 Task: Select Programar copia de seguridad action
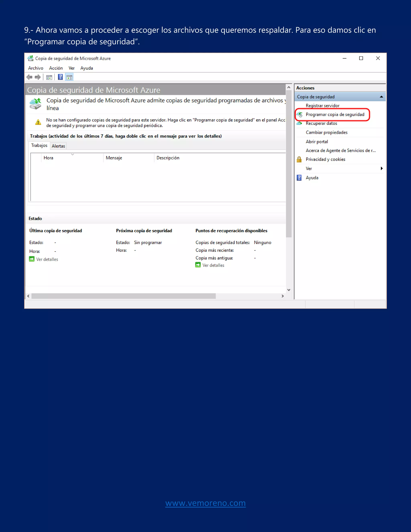click(335, 114)
